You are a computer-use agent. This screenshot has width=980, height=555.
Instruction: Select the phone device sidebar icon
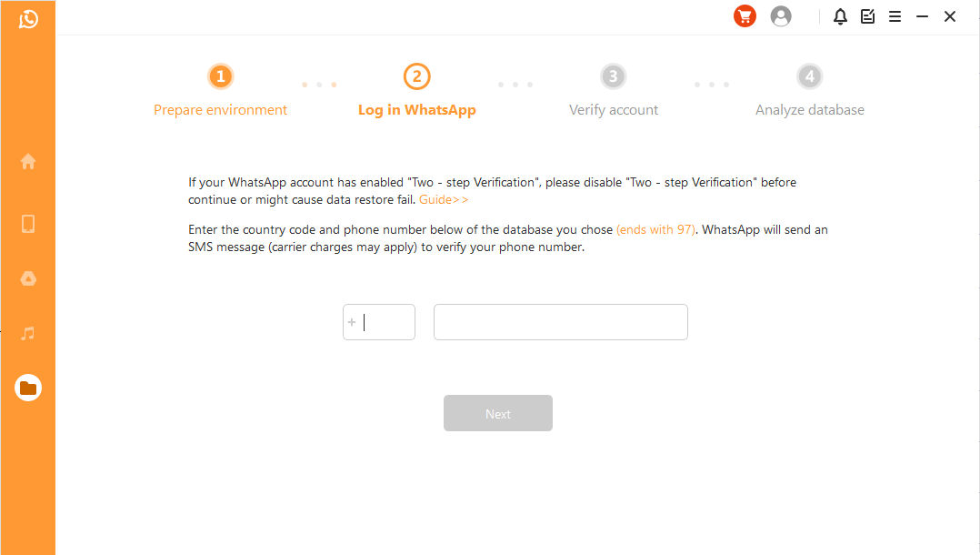click(x=28, y=224)
